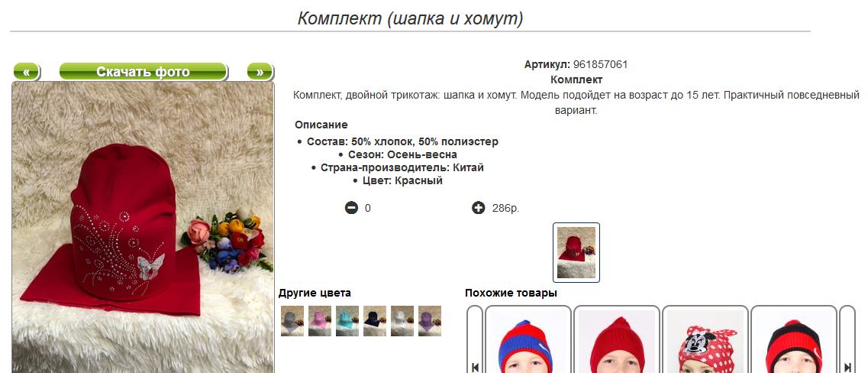Image resolution: width=868 pixels, height=373 pixels.
Task: Go to next photo with » button
Action: [x=260, y=72]
